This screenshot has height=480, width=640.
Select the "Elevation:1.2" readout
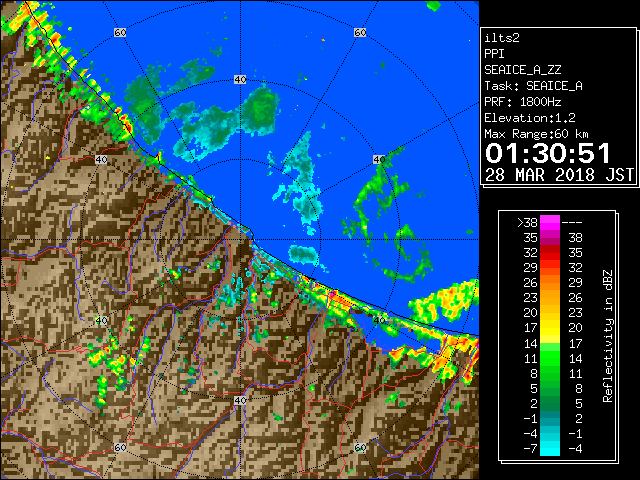(530, 118)
